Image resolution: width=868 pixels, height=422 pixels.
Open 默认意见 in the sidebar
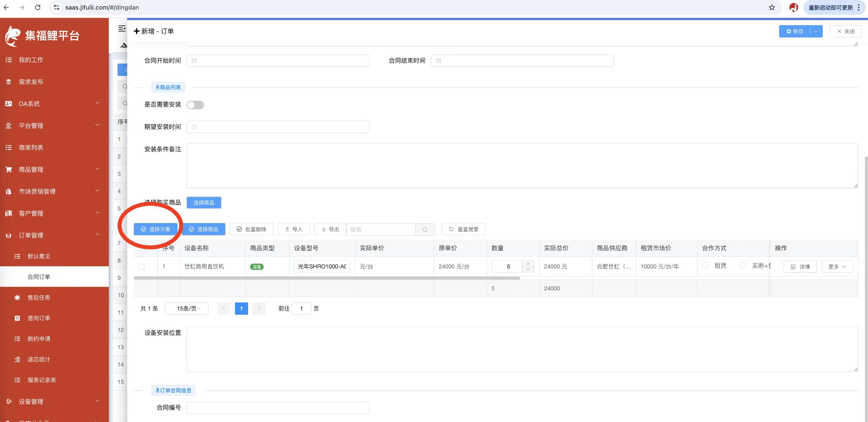[x=54, y=256]
